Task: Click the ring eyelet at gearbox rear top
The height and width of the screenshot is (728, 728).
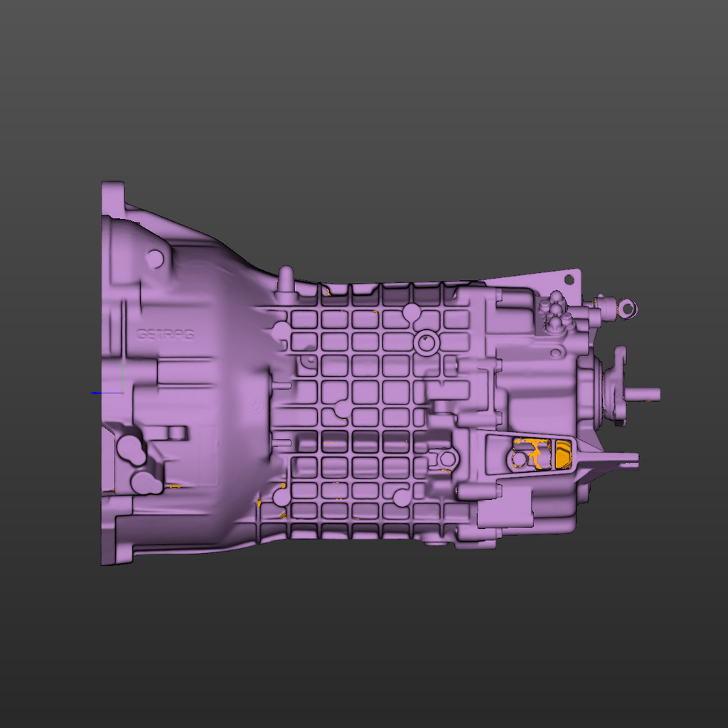Action: point(628,309)
